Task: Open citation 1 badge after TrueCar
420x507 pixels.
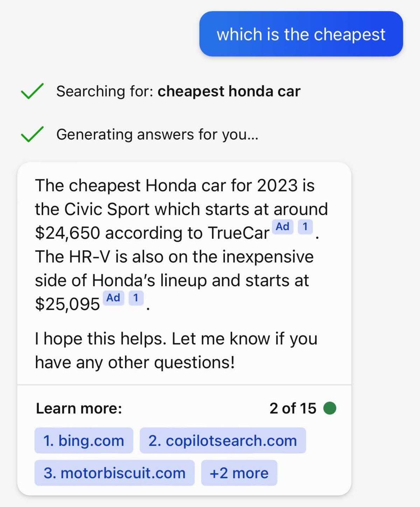Action: 305,227
